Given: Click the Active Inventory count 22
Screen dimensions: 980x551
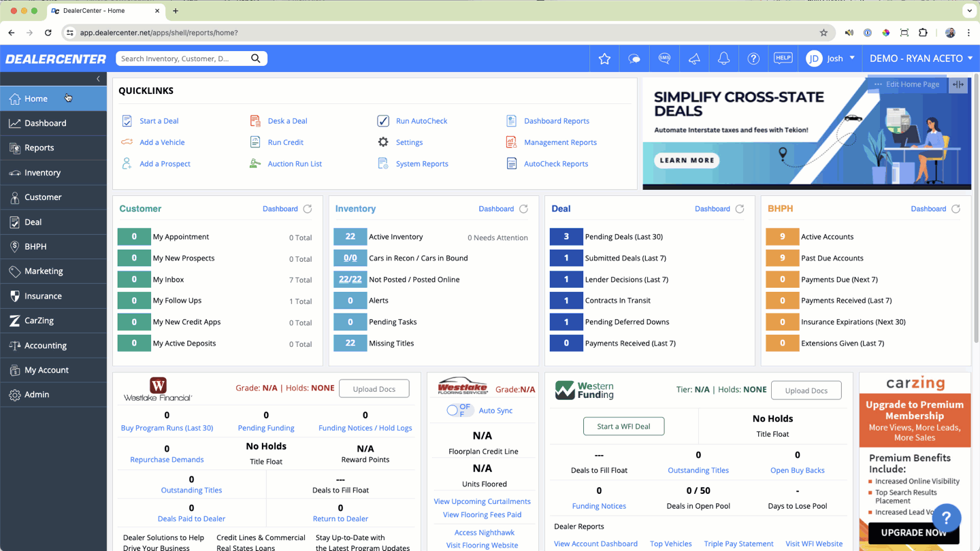Looking at the screenshot, I should coord(350,237).
